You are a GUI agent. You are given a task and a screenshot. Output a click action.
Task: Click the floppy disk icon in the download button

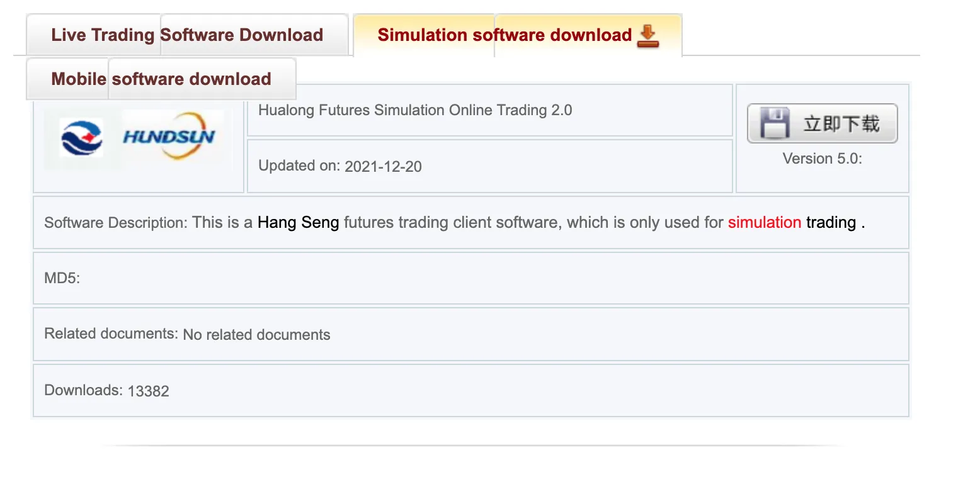click(775, 123)
